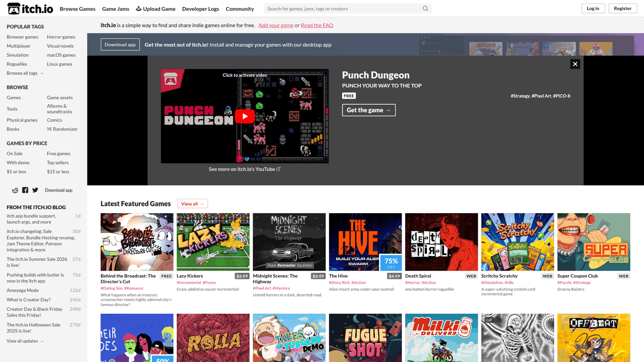Open Browse Games in top navigation
This screenshot has height=362, width=644.
tap(78, 9)
